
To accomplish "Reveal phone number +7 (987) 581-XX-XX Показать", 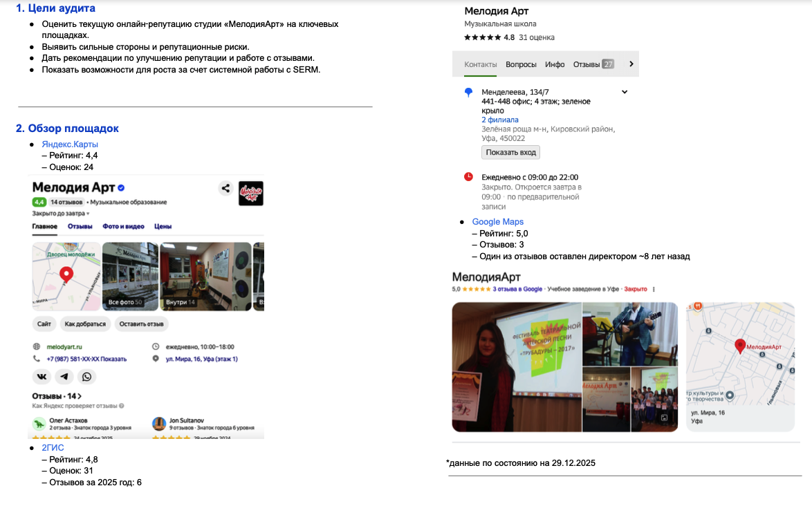I will click(x=86, y=358).
